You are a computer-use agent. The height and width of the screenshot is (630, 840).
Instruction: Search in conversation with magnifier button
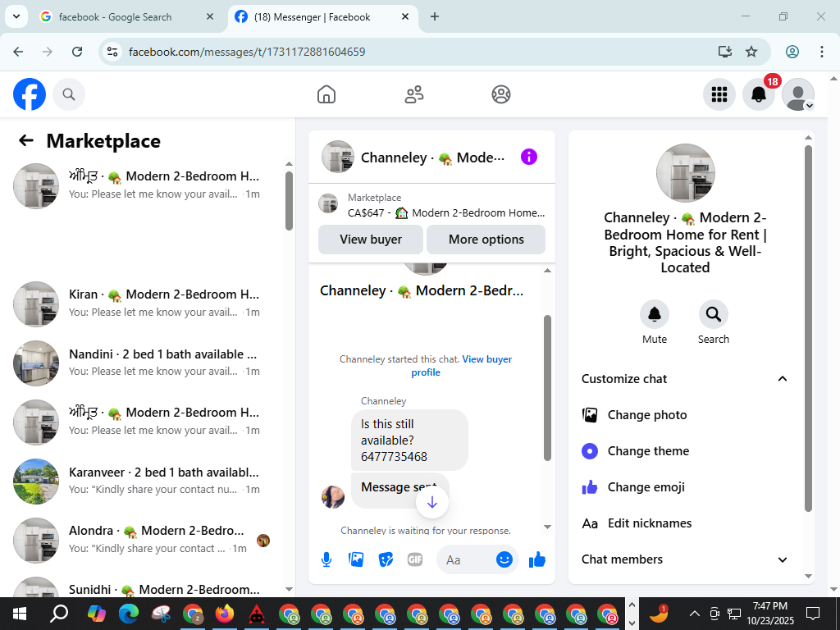click(x=714, y=314)
